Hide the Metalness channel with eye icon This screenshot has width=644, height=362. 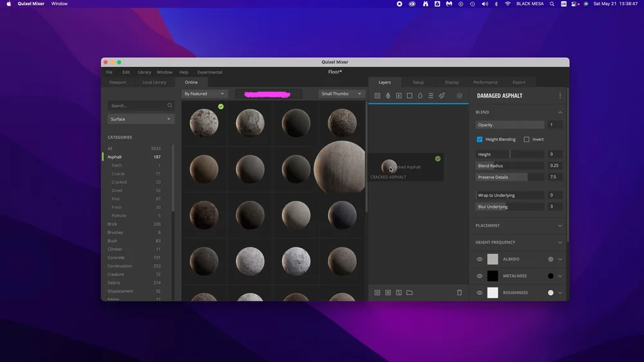point(479,276)
